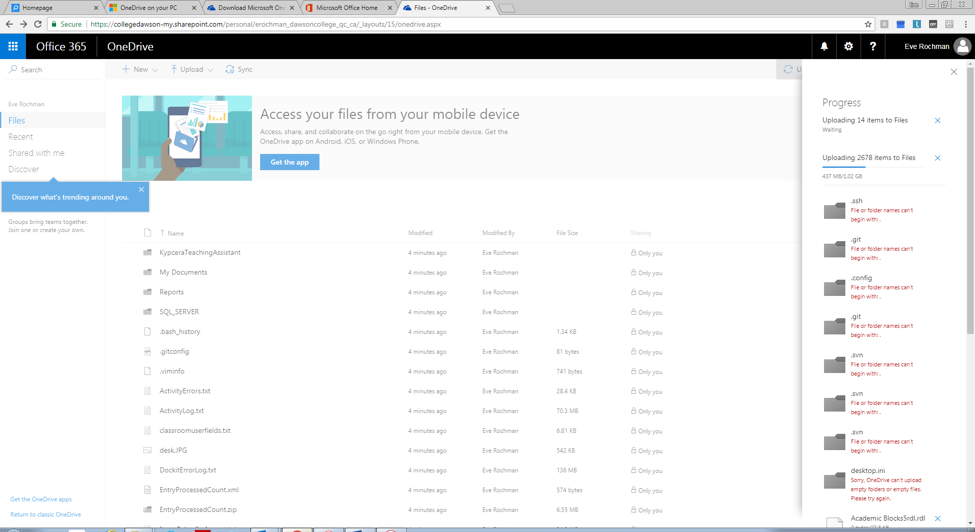Click Only you sharing for .gitconfig

tap(647, 352)
